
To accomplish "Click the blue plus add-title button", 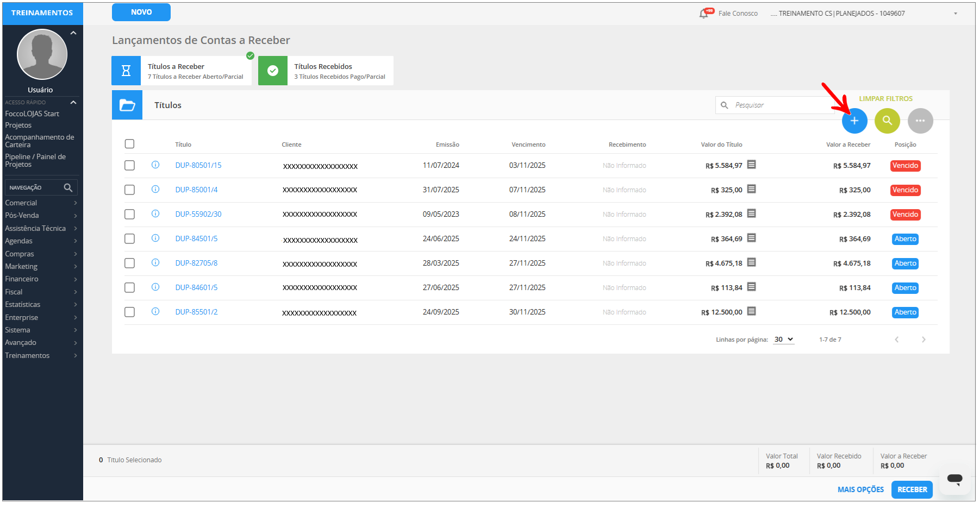I will pyautogui.click(x=854, y=121).
